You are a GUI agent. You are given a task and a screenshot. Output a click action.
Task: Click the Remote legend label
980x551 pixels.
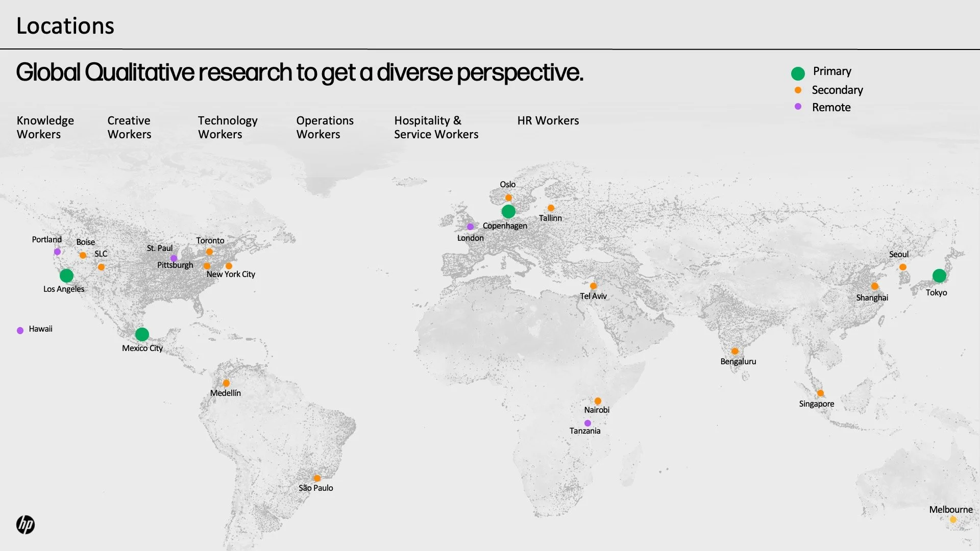pos(831,108)
